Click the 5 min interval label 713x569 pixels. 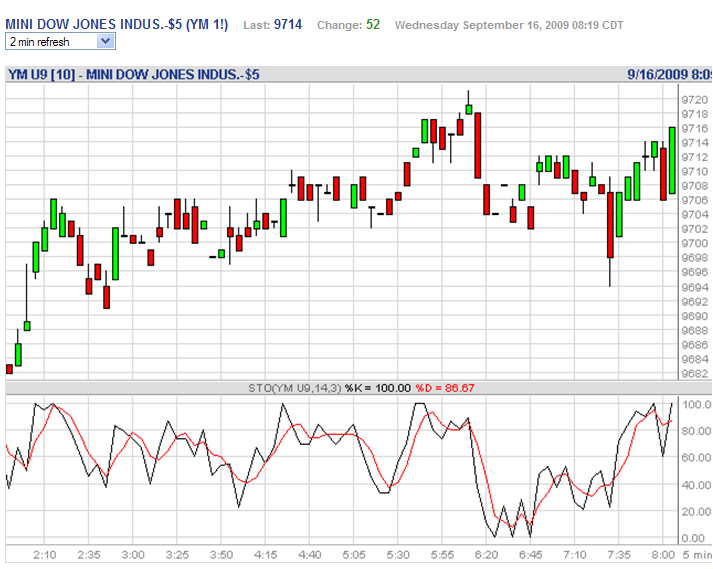point(697,555)
